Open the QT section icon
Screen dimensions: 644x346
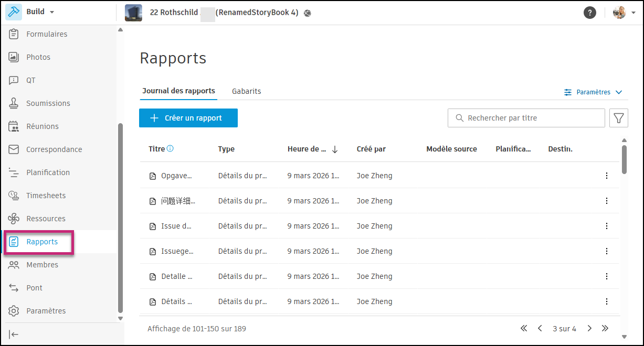[14, 80]
